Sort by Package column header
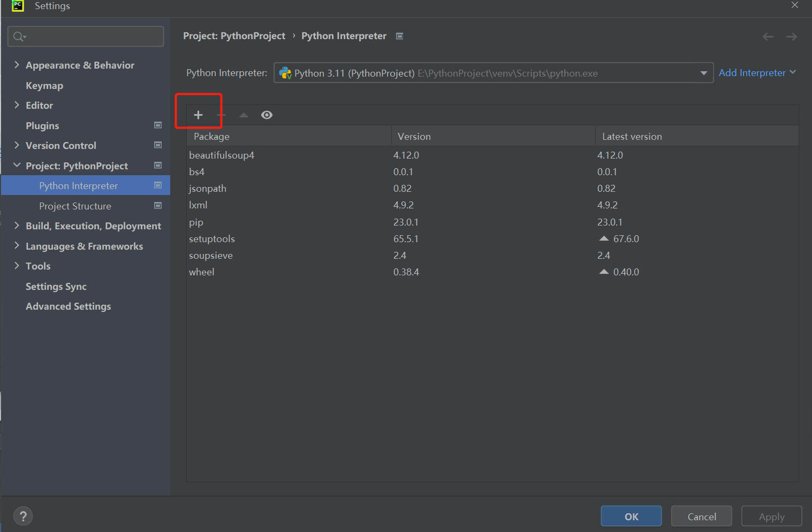This screenshot has width=812, height=532. (289, 136)
